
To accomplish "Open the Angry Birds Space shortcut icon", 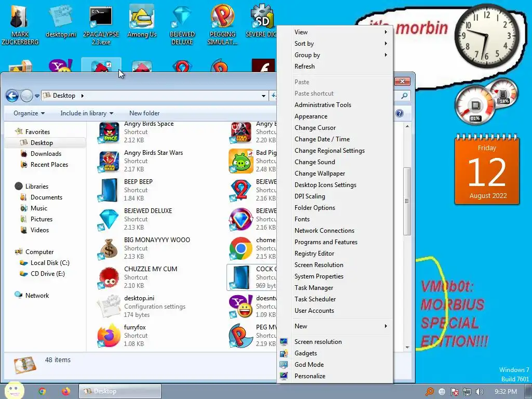I will click(x=109, y=132).
